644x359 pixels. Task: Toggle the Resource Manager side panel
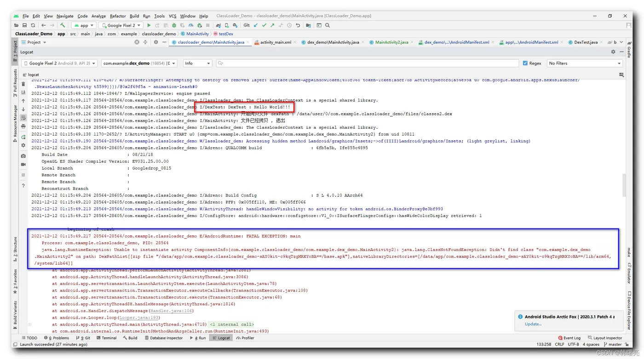coord(15,123)
